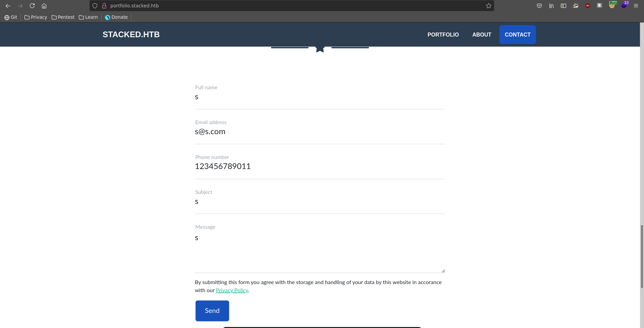Open the Firefox hamburger menu
This screenshot has height=328, width=644.
click(636, 6)
